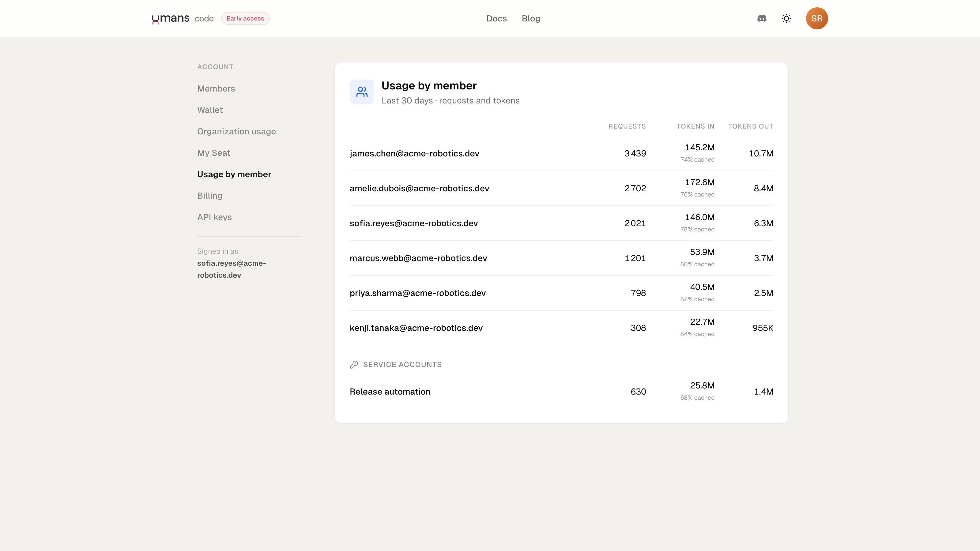The image size is (980, 551).
Task: Go to API keys in sidebar
Action: pos(214,217)
